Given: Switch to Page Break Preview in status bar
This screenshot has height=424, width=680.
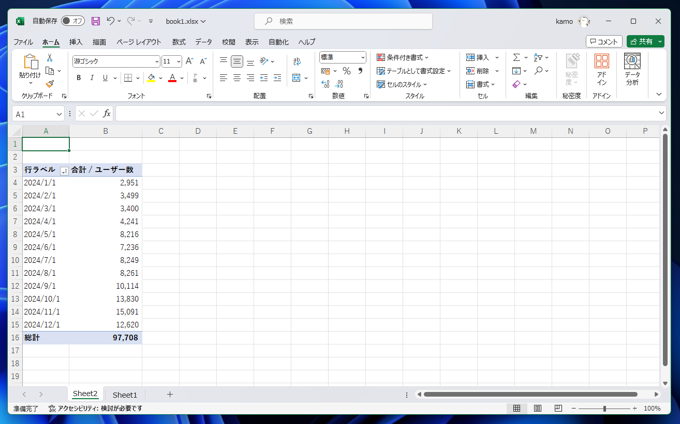Looking at the screenshot, I should (558, 408).
